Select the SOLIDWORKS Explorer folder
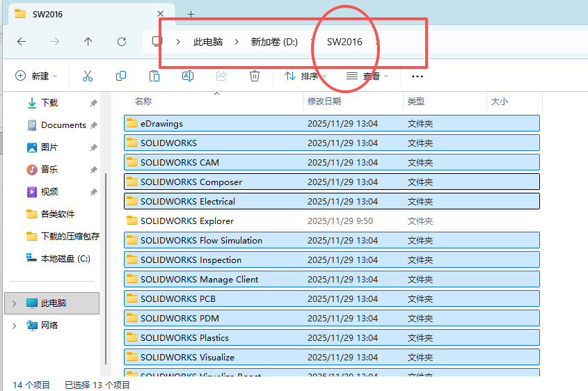Screen dimensions: 588x391 (x=332, y=221)
